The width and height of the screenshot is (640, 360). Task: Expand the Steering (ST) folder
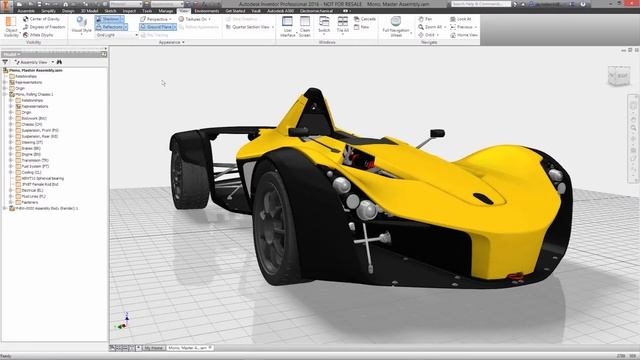point(11,142)
